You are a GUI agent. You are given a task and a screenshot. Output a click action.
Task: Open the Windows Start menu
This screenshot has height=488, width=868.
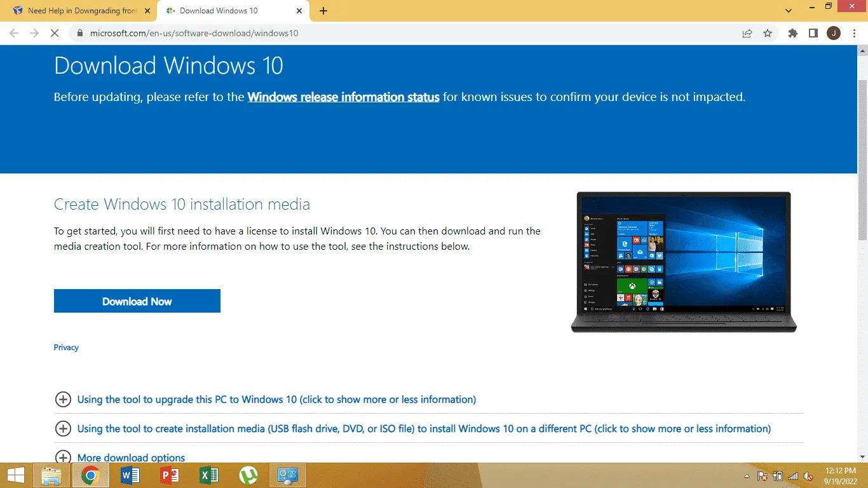16,475
